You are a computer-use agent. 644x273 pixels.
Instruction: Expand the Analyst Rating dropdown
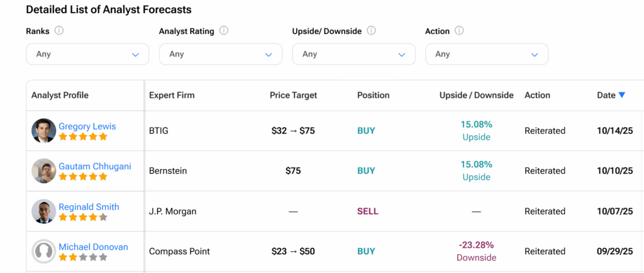(221, 54)
